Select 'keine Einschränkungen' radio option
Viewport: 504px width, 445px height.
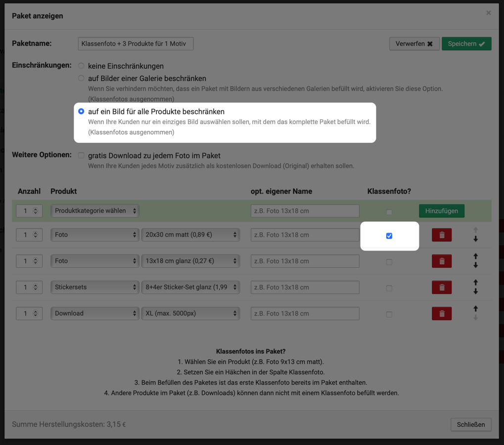(x=81, y=66)
